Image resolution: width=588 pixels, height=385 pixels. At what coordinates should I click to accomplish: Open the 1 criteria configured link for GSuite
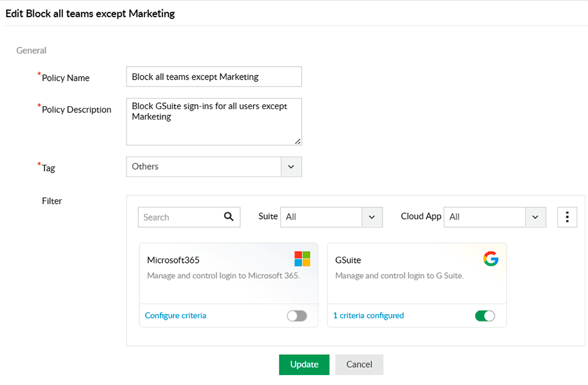tap(368, 315)
